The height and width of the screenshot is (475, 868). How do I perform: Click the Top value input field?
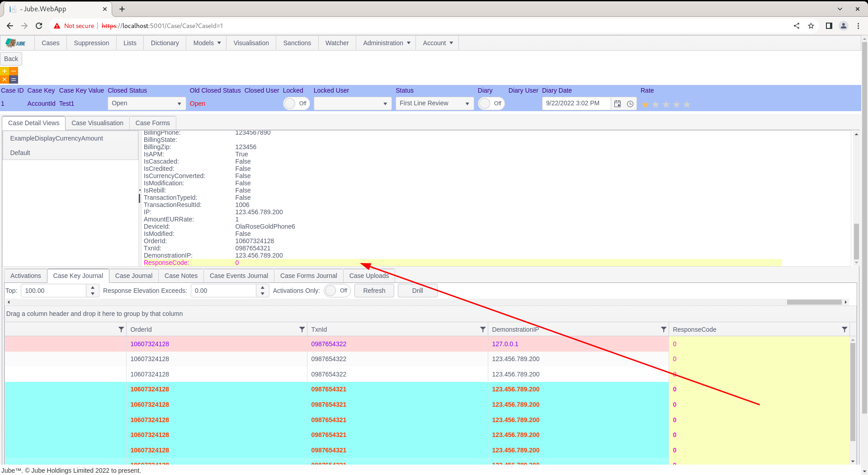54,291
